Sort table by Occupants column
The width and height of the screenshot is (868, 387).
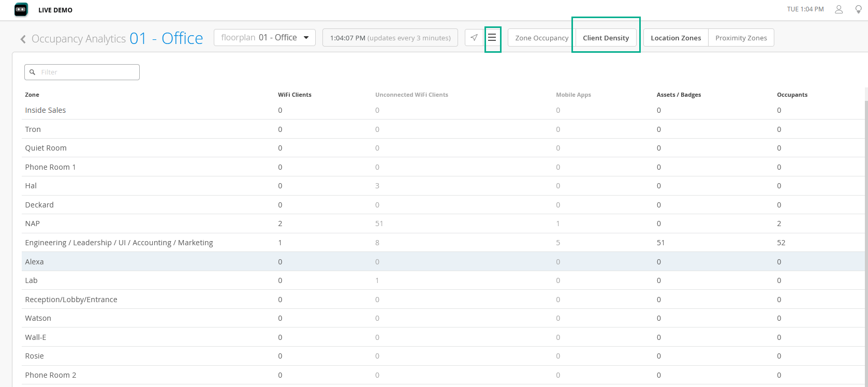click(792, 95)
